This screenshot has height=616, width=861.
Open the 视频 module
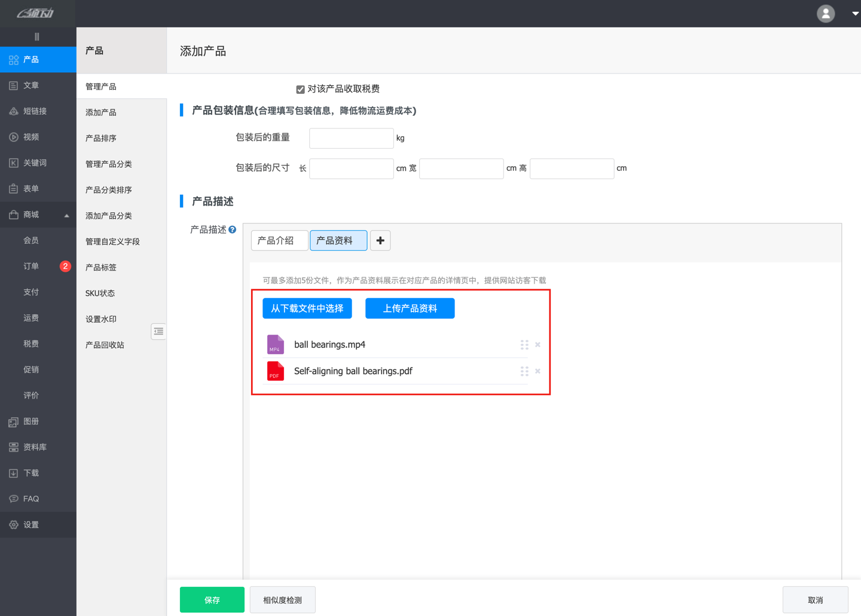point(30,136)
